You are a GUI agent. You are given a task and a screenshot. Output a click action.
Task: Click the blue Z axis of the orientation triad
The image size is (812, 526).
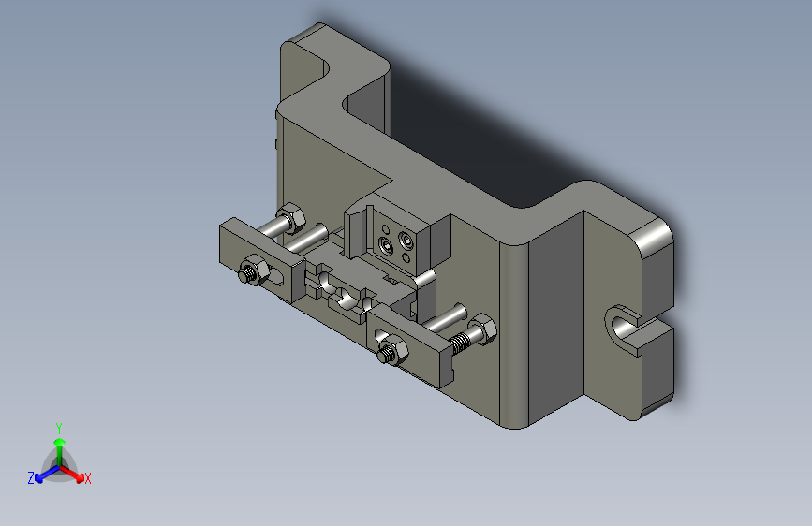pos(48,474)
